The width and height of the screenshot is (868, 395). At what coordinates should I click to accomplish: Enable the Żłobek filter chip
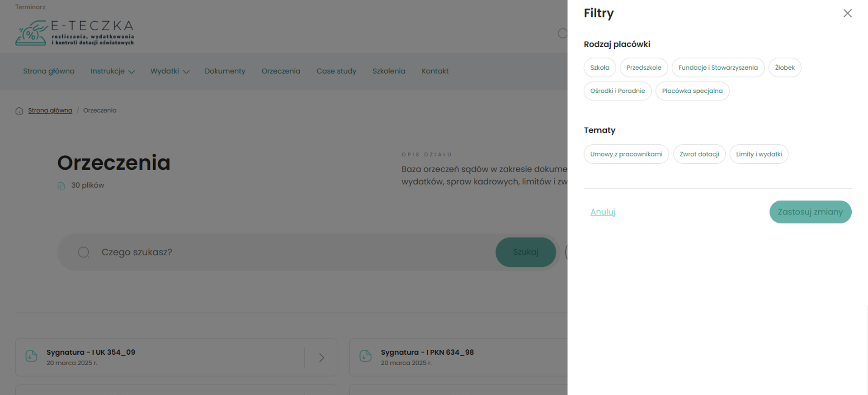tap(784, 68)
